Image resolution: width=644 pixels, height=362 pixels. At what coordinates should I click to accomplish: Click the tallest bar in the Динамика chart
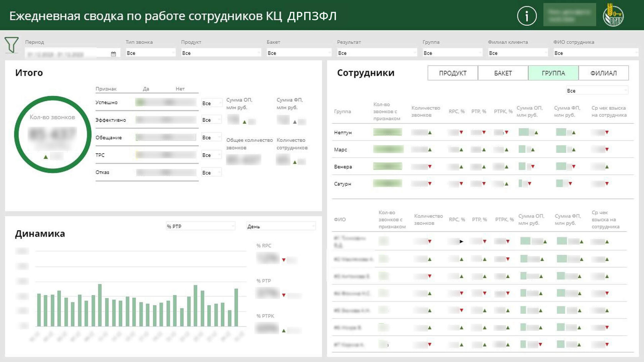(x=100, y=305)
